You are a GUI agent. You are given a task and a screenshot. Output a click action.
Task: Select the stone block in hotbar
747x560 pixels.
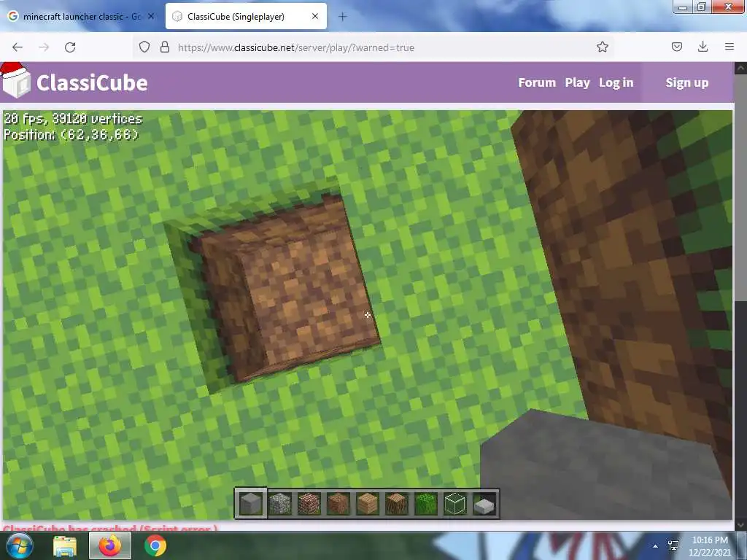click(251, 503)
